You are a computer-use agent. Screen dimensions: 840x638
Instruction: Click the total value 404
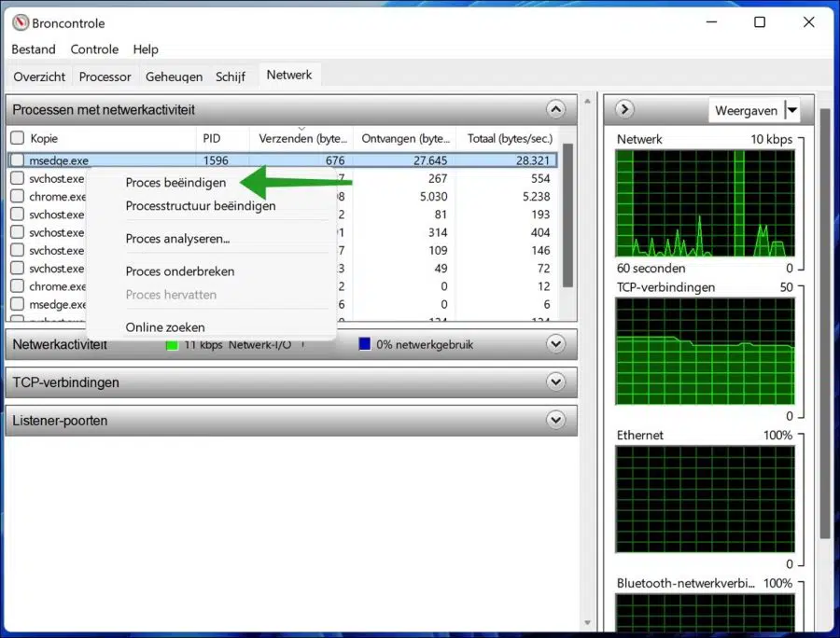(x=540, y=232)
